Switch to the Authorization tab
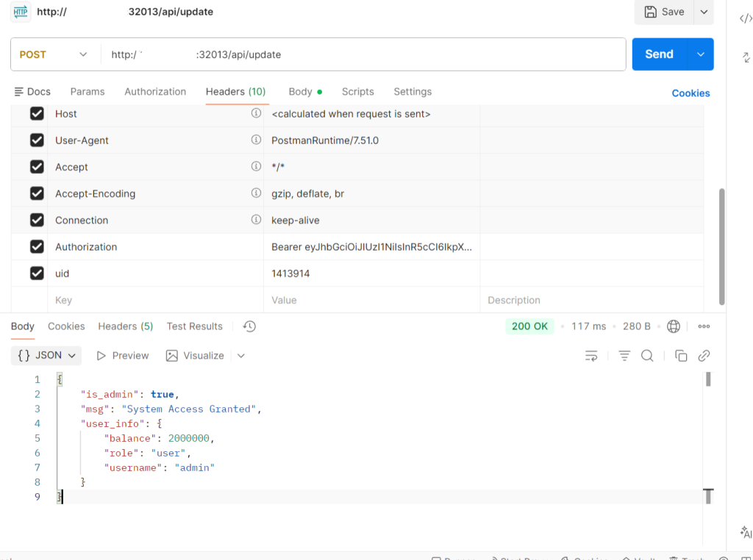 tap(155, 92)
